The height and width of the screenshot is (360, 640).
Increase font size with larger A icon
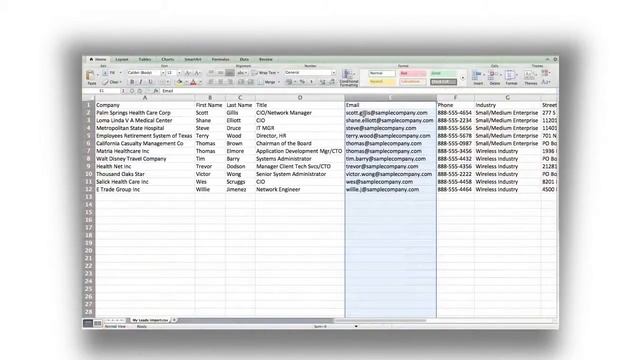pos(188,73)
